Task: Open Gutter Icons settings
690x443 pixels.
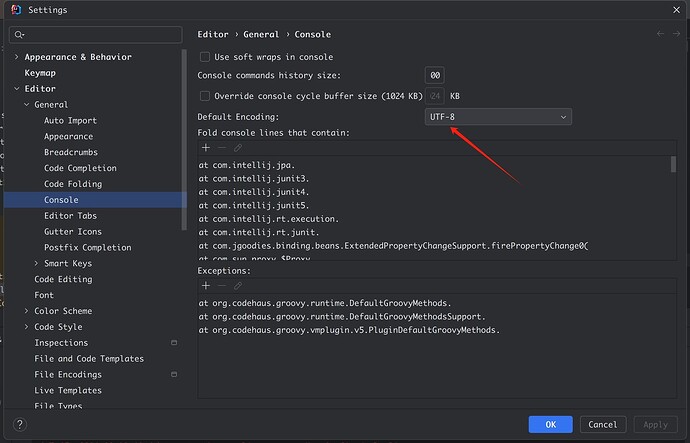Action: (x=73, y=231)
